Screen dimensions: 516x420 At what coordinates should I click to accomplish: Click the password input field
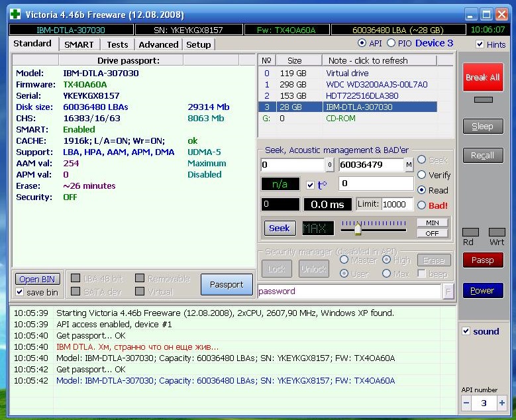tap(349, 291)
